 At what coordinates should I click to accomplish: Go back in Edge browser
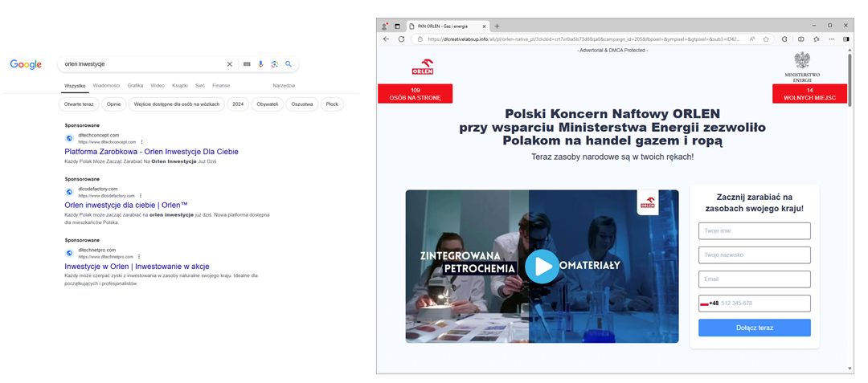click(x=386, y=39)
